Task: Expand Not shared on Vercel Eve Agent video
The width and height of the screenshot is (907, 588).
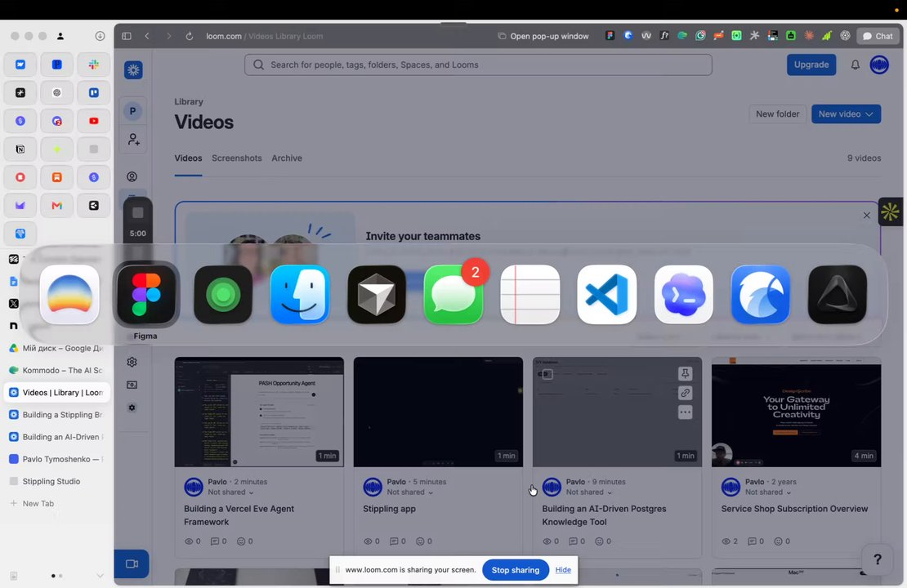Action: pyautogui.click(x=230, y=492)
